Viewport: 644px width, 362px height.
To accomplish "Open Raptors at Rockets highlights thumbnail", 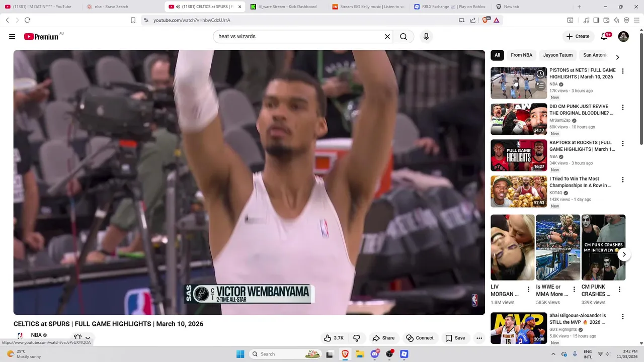I will [519, 155].
